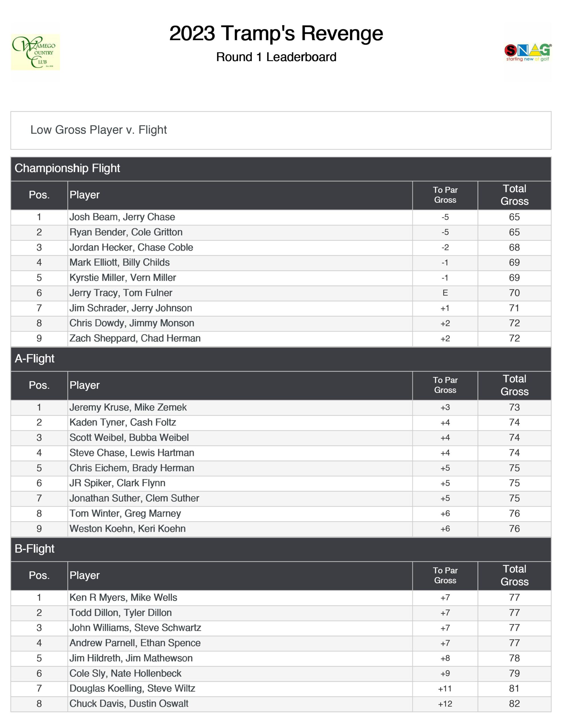This screenshot has width=562, height=728.
Task: Select Chuck Davis, Dustin Oswalt entry
Action: click(x=129, y=704)
